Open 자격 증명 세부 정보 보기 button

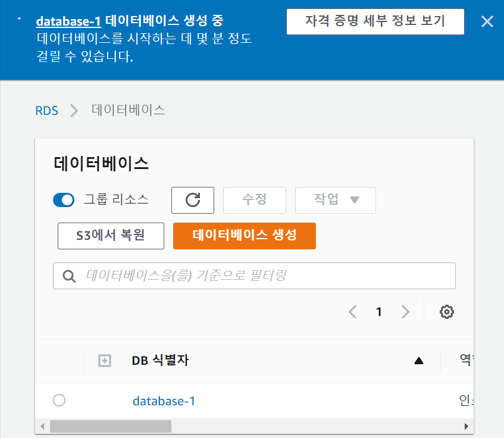[x=375, y=23]
